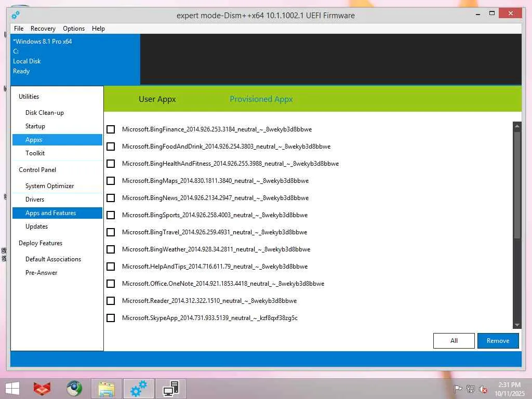Check Microsoft.BingSports package checkbox

[111, 215]
